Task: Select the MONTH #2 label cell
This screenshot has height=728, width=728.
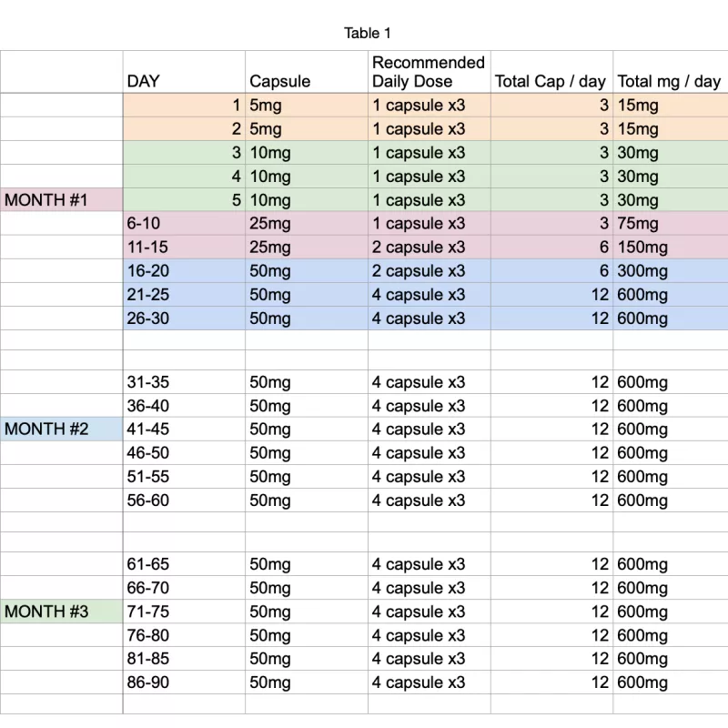Action: pyautogui.click(x=61, y=429)
